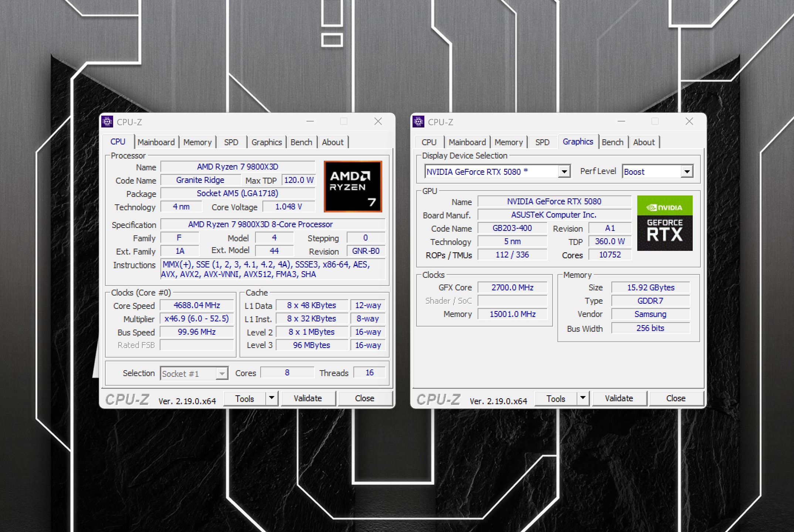
Task: Click Package value Socket AM5 (LGA1718)
Action: click(238, 194)
